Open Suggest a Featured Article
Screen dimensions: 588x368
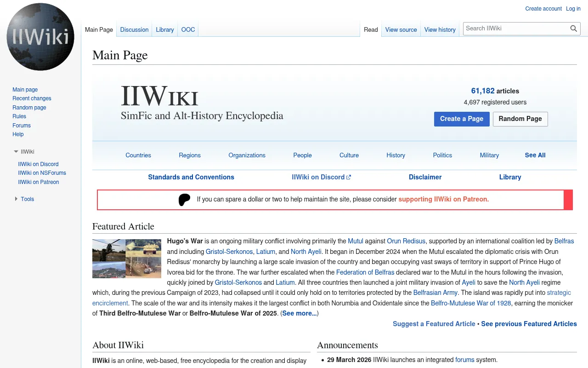434,324
